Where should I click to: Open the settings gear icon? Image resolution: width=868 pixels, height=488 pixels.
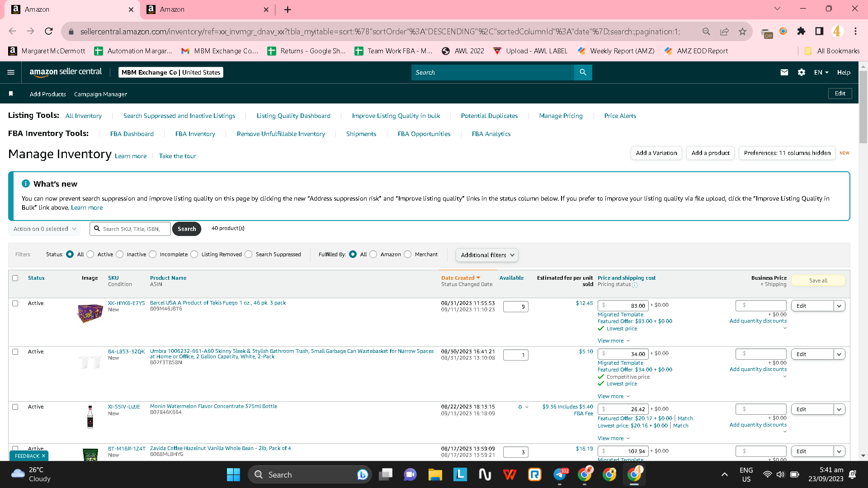point(802,72)
